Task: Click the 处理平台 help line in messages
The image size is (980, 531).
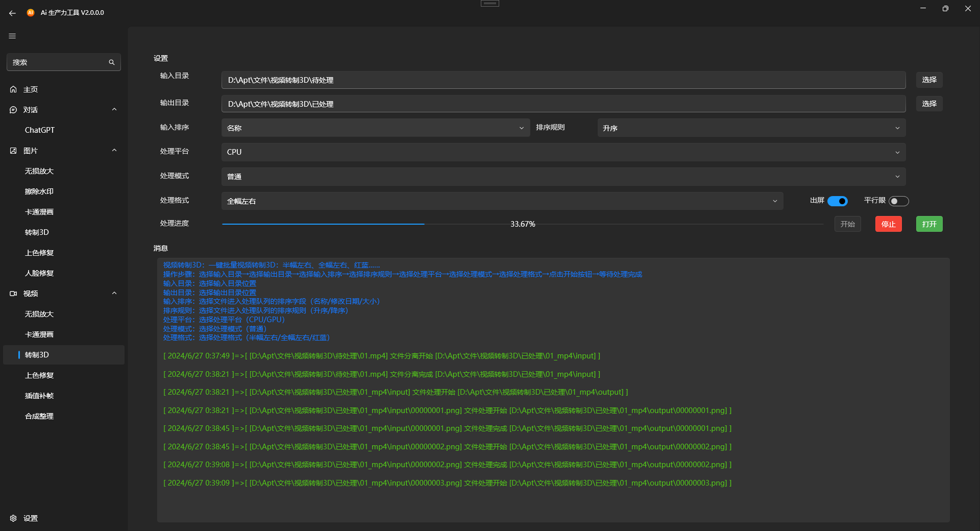Action: 224,320
